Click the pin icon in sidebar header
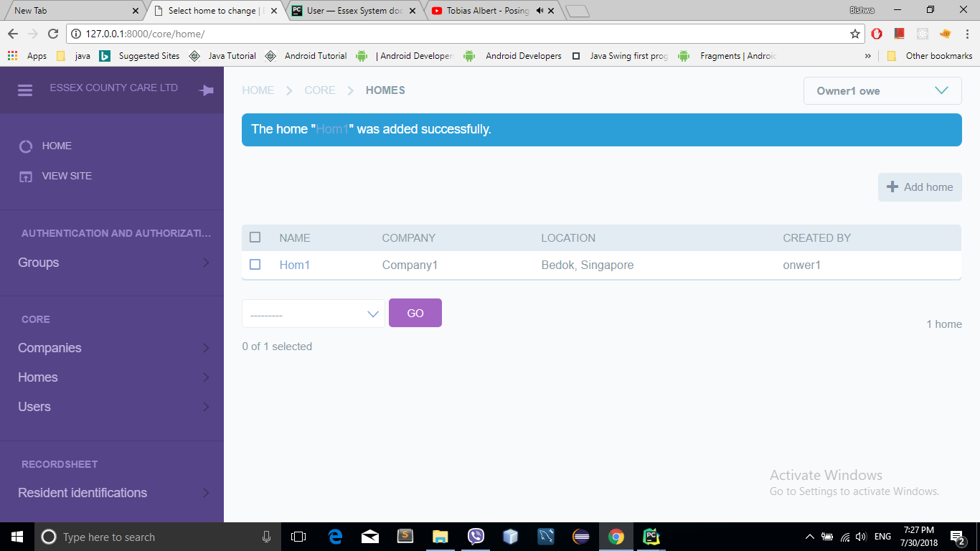The height and width of the screenshot is (551, 980). coord(206,90)
